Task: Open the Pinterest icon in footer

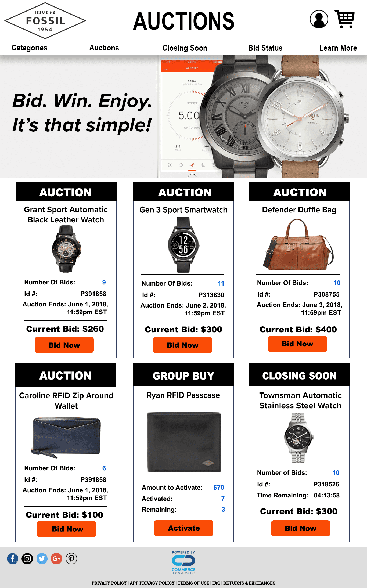Action: coord(71,559)
